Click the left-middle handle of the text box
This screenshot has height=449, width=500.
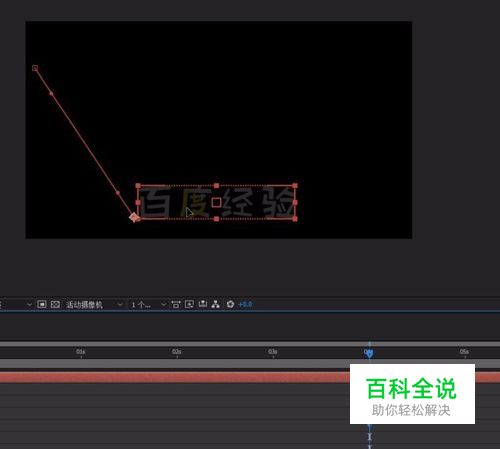click(138, 202)
